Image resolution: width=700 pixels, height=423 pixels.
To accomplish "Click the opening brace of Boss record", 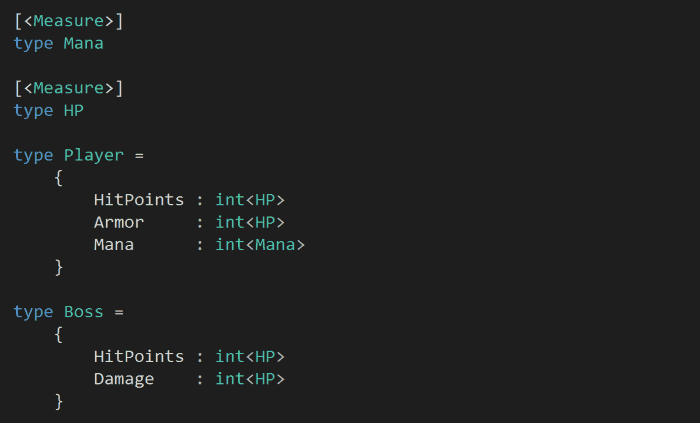I will [59, 334].
